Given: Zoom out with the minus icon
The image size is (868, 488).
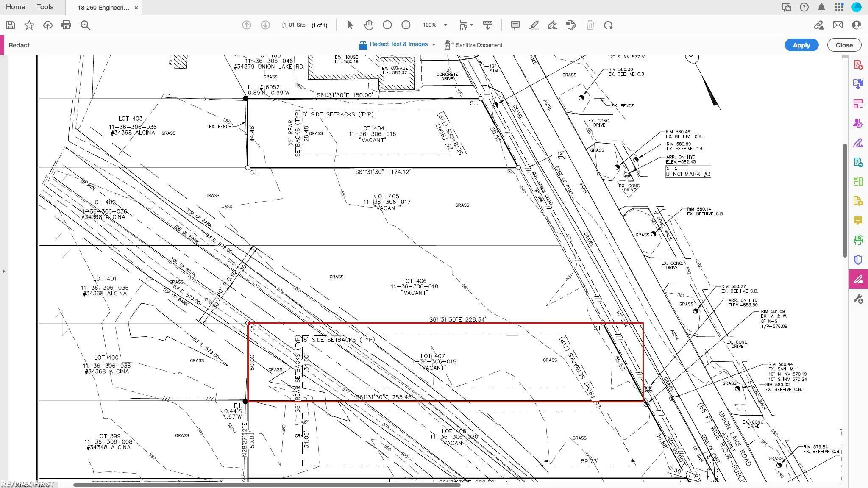Looking at the screenshot, I should (387, 25).
